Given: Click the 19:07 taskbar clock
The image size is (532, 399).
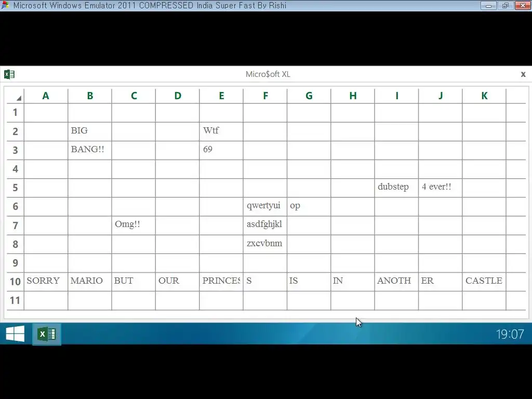Looking at the screenshot, I should point(510,334).
